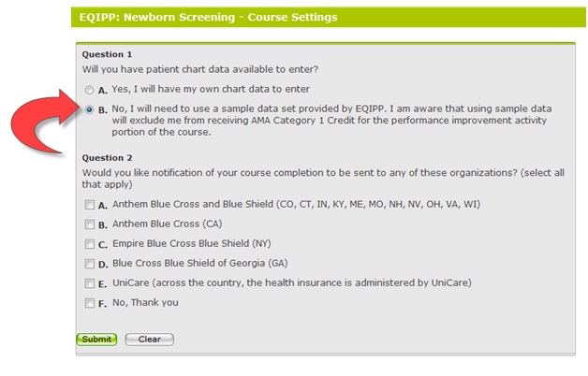This screenshot has height=376, width=588.
Task: Click the 'Yes, I will have my own chart data' label text
Action: pyautogui.click(x=210, y=90)
